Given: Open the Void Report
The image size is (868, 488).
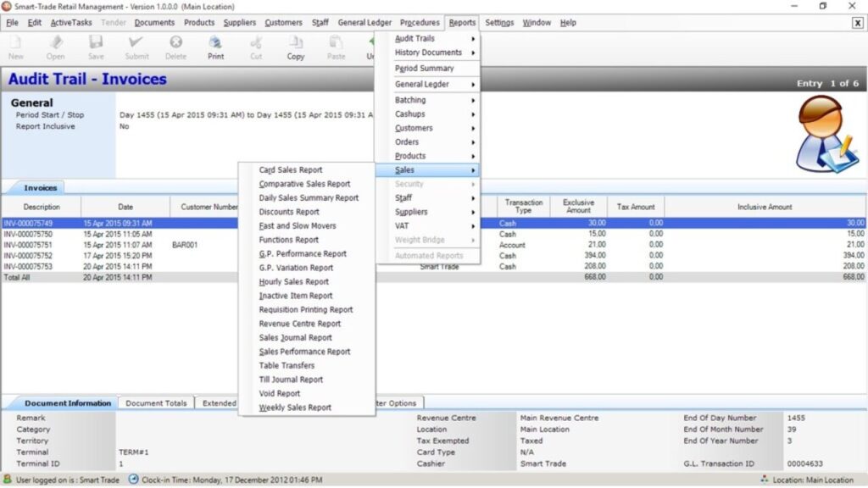Looking at the screenshot, I should (280, 393).
